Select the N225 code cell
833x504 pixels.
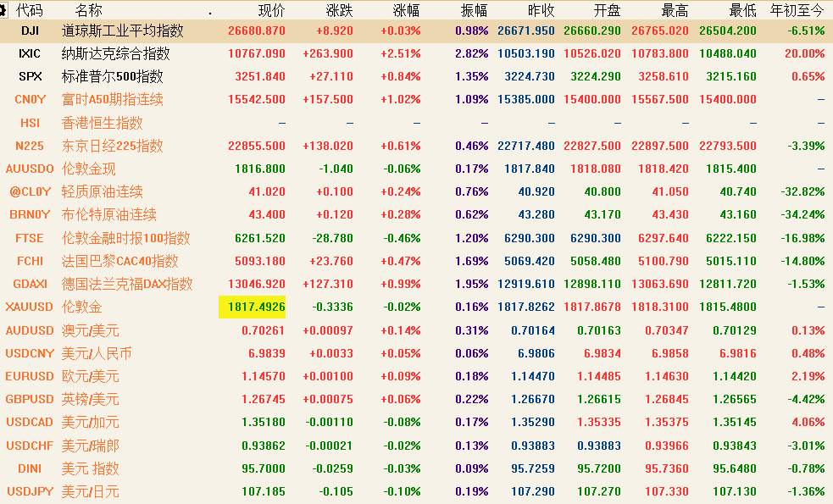(30, 146)
